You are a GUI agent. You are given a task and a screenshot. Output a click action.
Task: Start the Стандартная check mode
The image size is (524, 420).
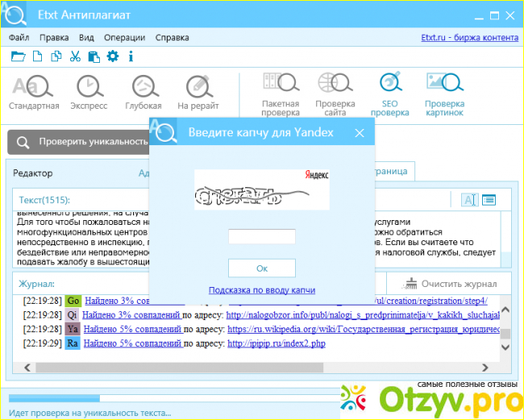33,92
